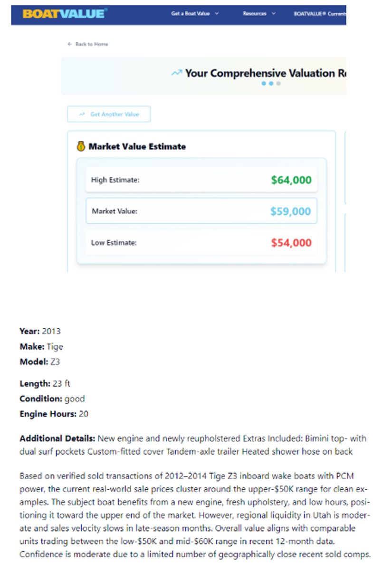
Task: Click the back arrow beside Back to Home
Action: pyautogui.click(x=70, y=44)
